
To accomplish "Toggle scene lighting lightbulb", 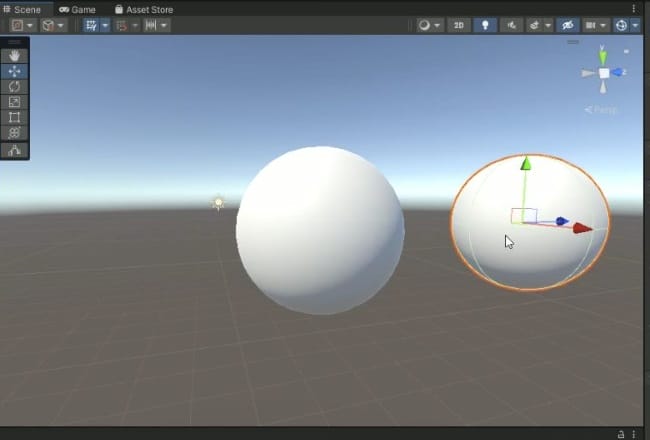I will (485, 26).
